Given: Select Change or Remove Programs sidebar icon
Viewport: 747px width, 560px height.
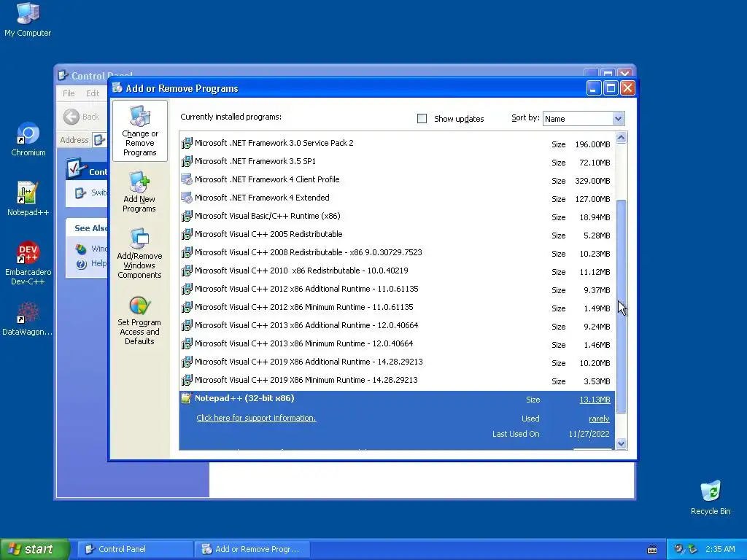Looking at the screenshot, I should point(139,131).
